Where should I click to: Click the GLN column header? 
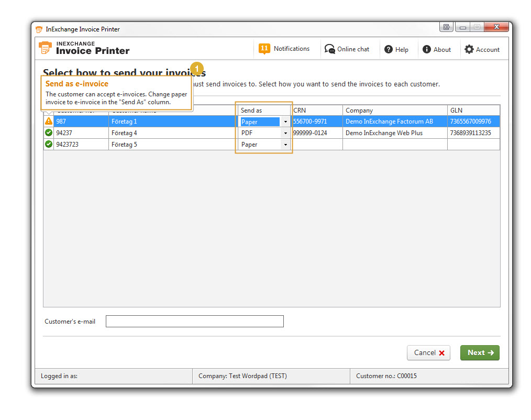point(473,110)
